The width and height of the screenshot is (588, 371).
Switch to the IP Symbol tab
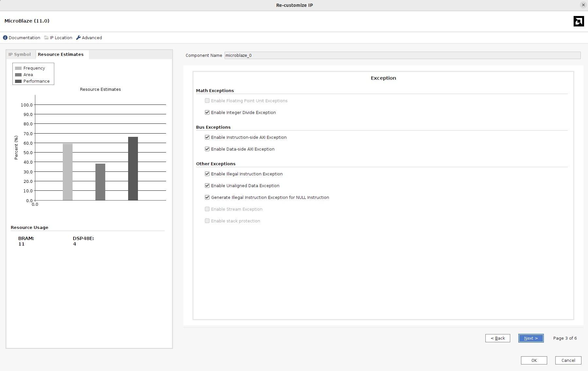pos(20,55)
